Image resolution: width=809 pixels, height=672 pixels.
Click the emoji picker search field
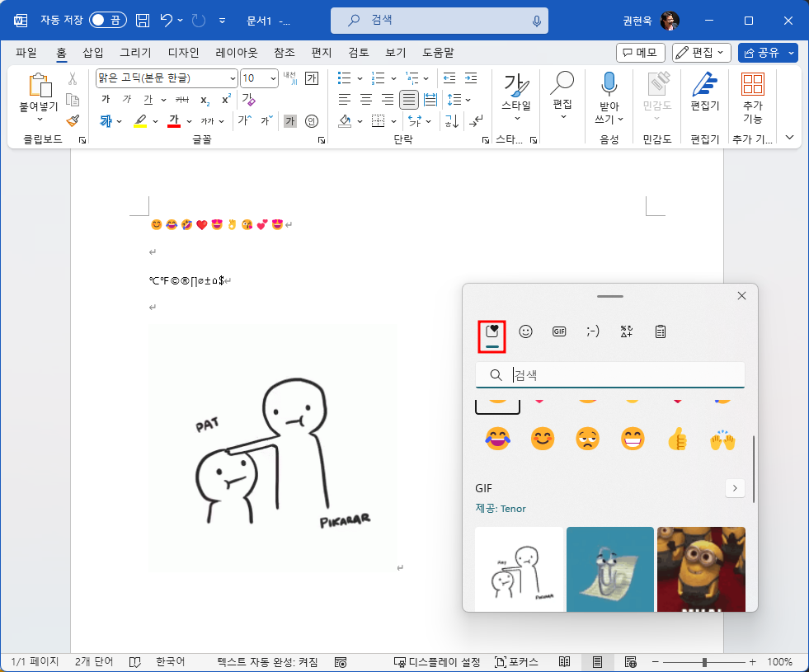[x=610, y=375]
